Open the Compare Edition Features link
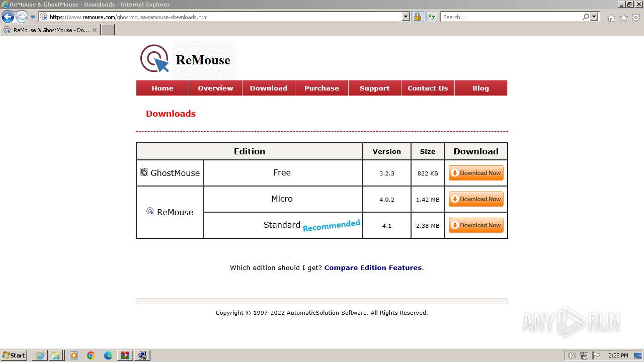Screen dimensions: 644x362 (373, 267)
